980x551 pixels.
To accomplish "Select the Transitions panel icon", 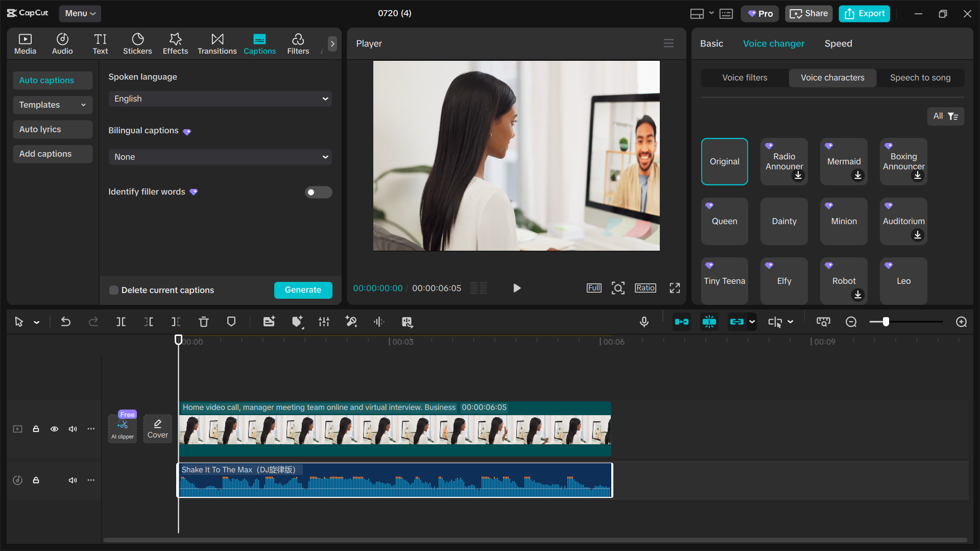I will [217, 43].
